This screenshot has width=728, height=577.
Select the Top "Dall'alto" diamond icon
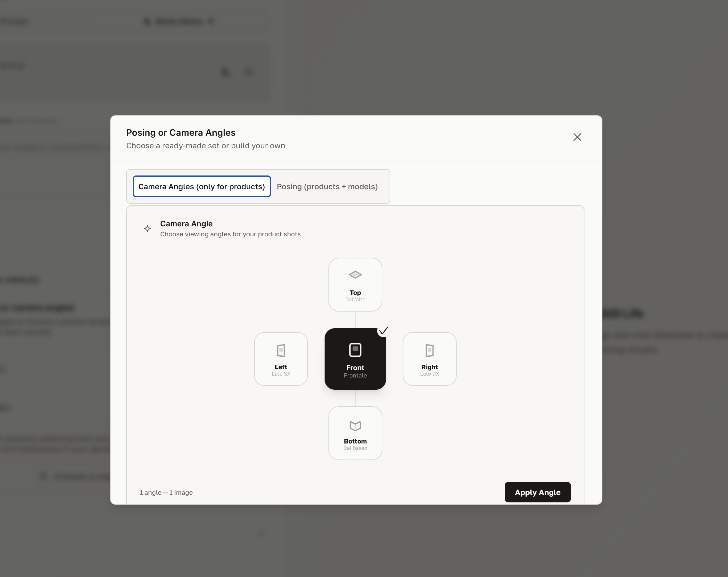(x=355, y=274)
